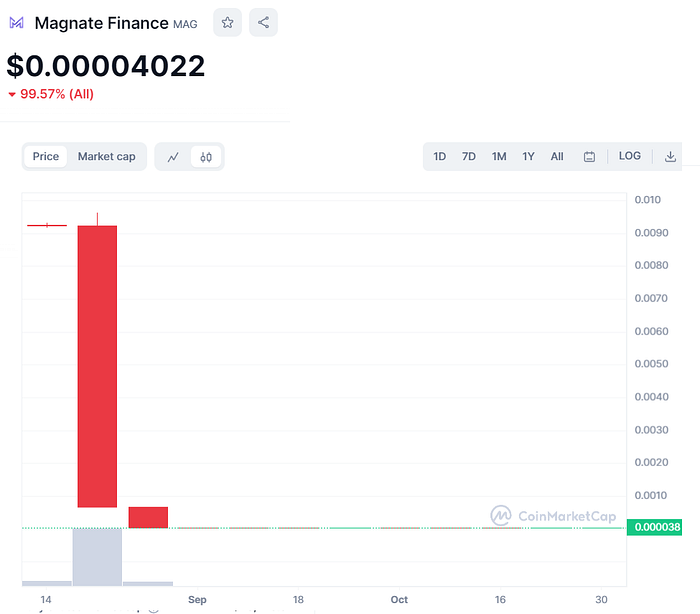Click the Magnate Finance title text
Viewport: 700px width, 614px height.
(101, 23)
